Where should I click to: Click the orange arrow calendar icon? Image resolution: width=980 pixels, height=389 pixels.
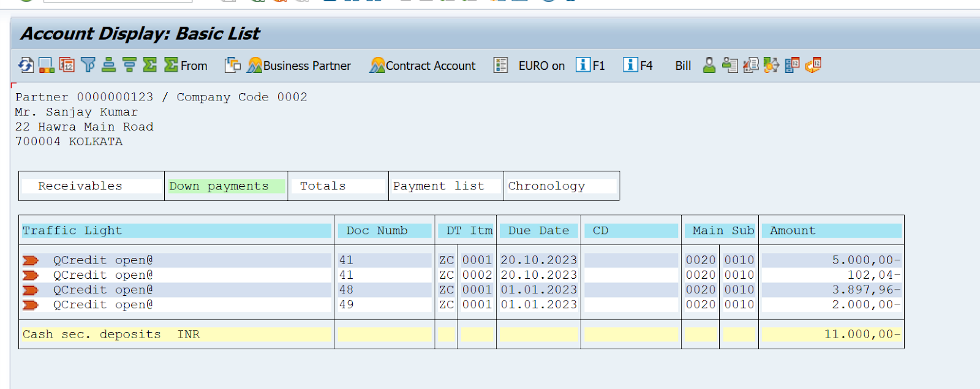[813, 65]
